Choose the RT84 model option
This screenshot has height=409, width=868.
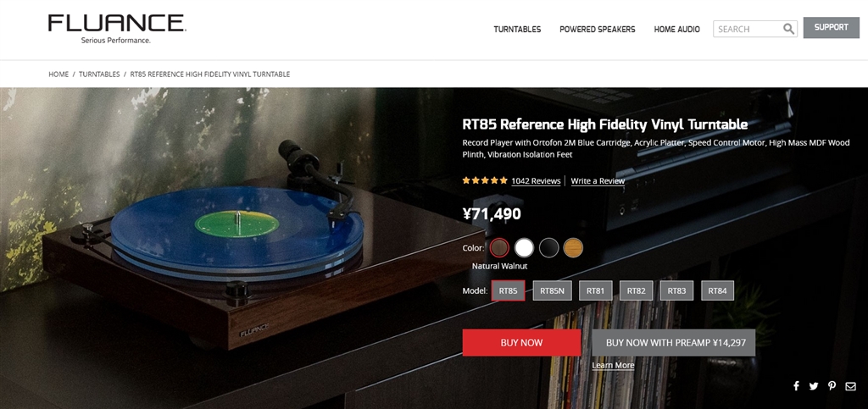click(x=717, y=290)
